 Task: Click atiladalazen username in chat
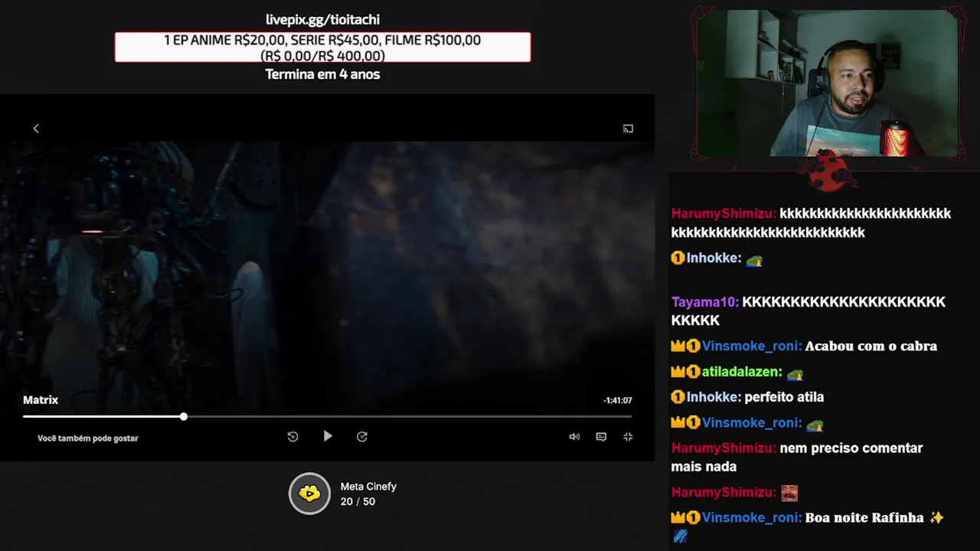(x=742, y=372)
